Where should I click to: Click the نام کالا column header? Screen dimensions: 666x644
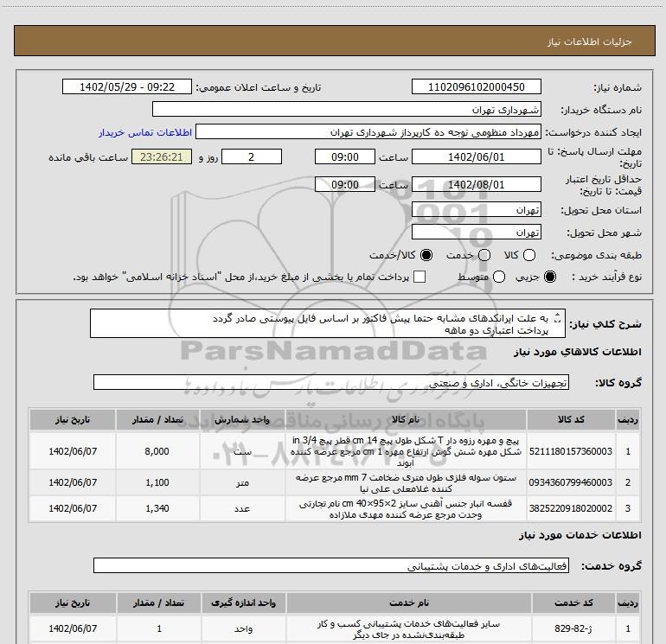(x=406, y=420)
